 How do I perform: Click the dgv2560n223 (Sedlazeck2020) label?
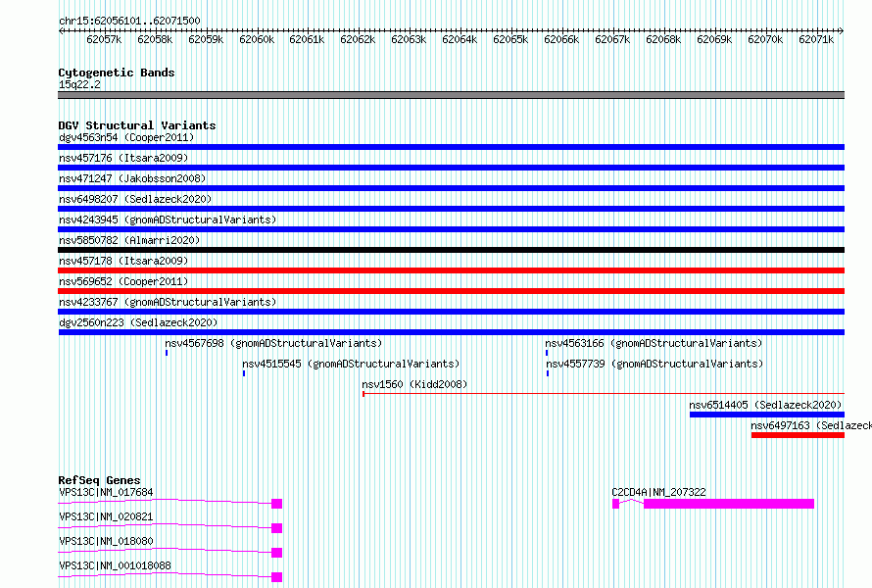coord(138,322)
